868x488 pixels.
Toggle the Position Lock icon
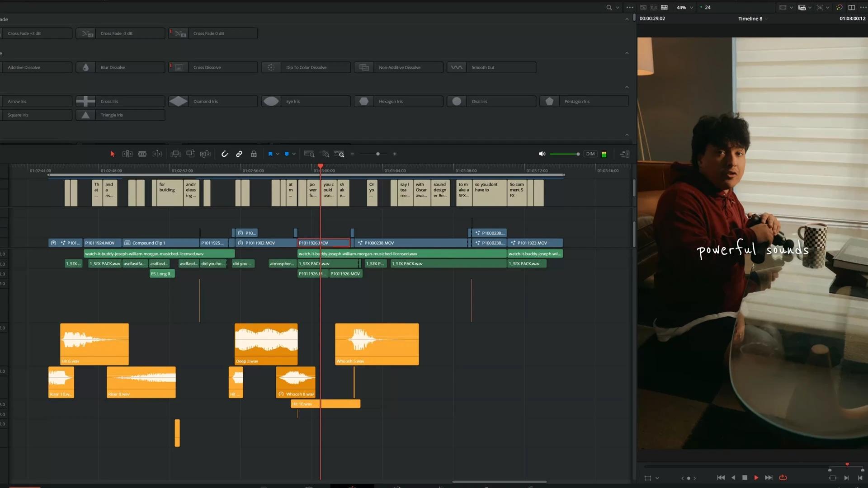(x=254, y=154)
